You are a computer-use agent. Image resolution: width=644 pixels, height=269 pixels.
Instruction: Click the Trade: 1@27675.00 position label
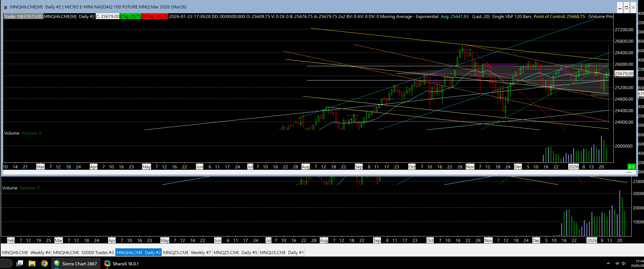point(23,17)
